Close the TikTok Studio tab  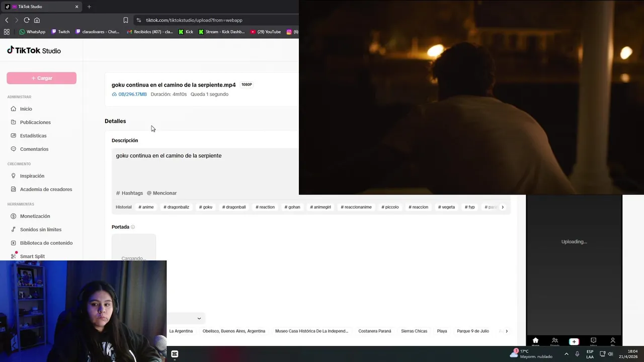(77, 7)
